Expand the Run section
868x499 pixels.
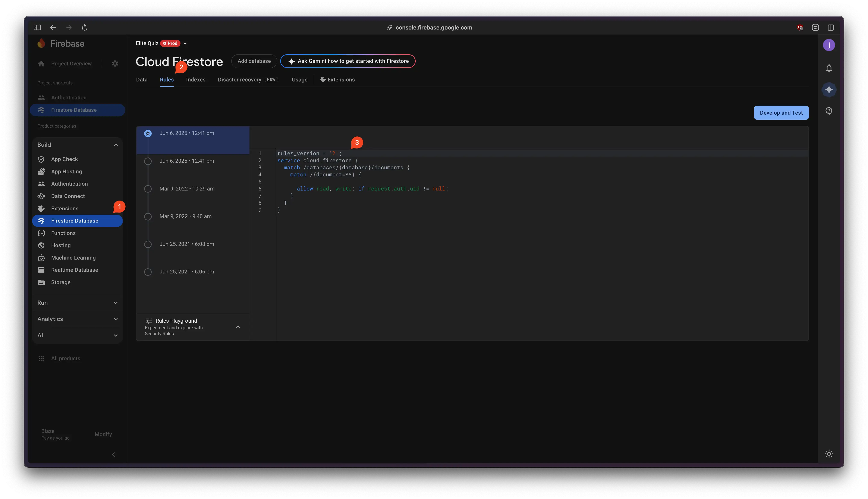pyautogui.click(x=116, y=303)
